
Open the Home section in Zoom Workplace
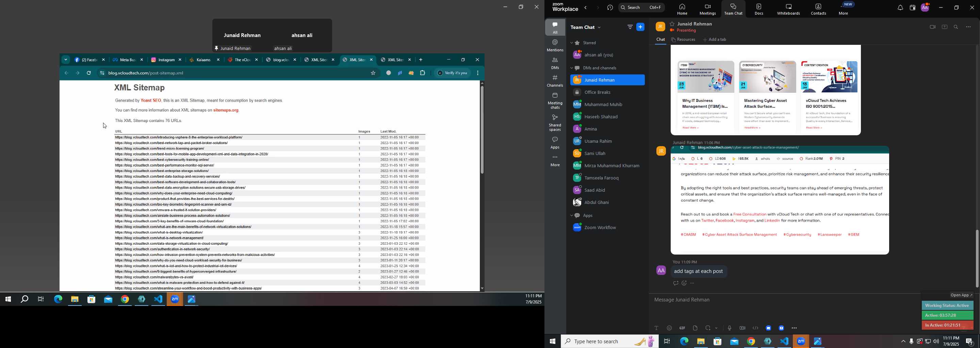682,9
